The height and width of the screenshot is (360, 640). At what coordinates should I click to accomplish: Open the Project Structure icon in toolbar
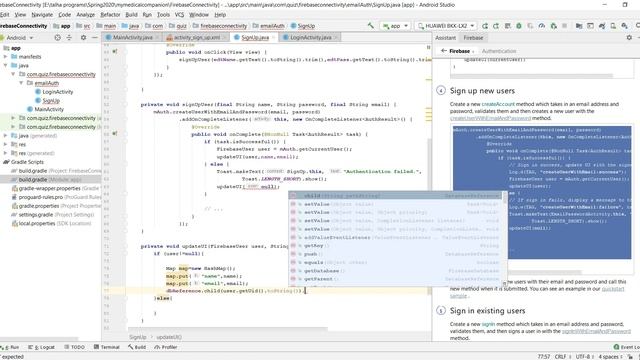click(579, 26)
